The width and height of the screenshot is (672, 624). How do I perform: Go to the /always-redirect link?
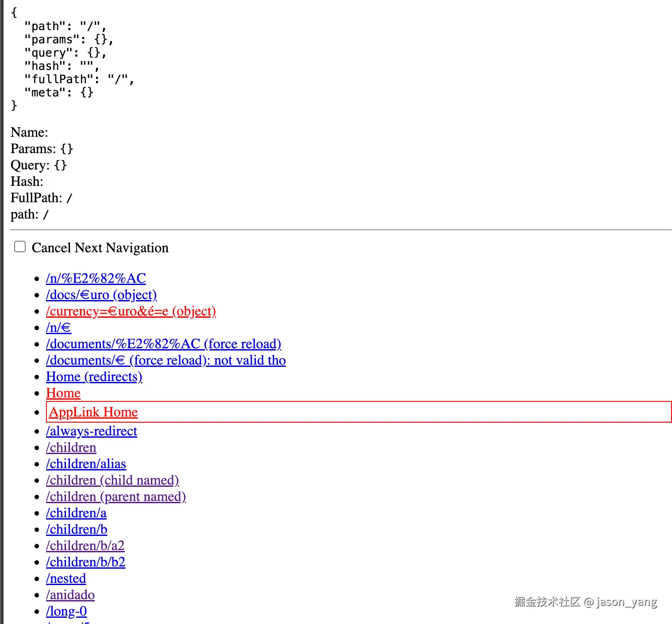(91, 431)
